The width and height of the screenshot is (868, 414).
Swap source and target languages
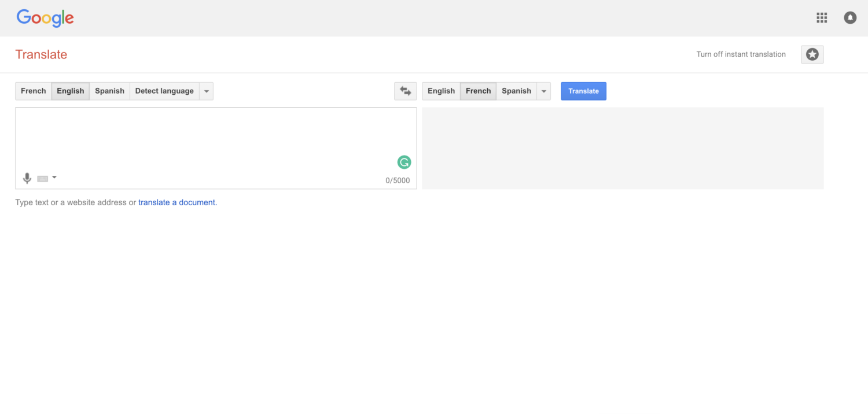[405, 91]
